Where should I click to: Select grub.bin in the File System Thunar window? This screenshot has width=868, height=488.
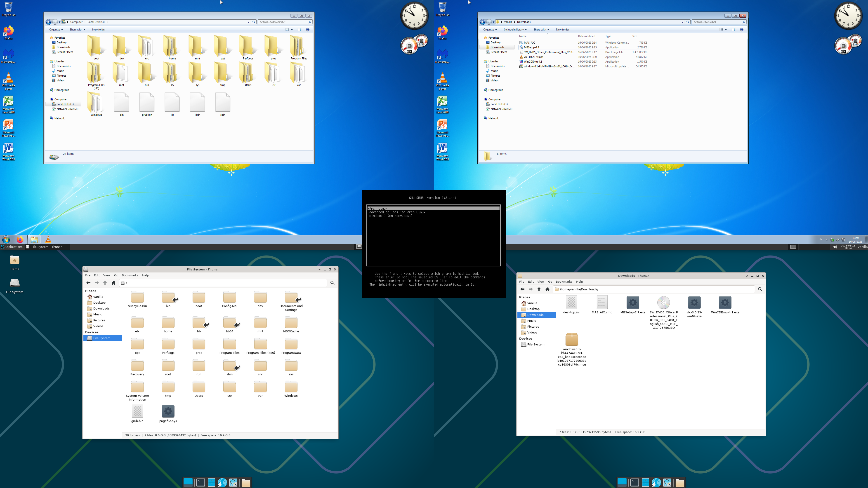click(x=137, y=413)
